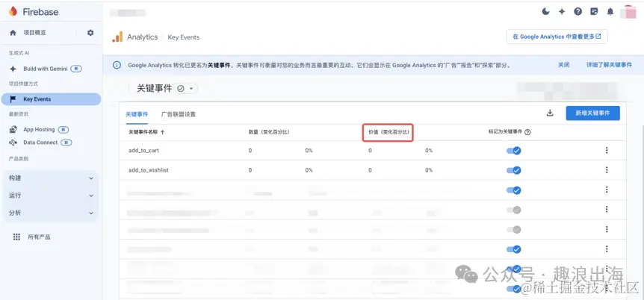Viewport: 644px width, 300px height.
Task: Click 新增关键事件 button
Action: [592, 113]
